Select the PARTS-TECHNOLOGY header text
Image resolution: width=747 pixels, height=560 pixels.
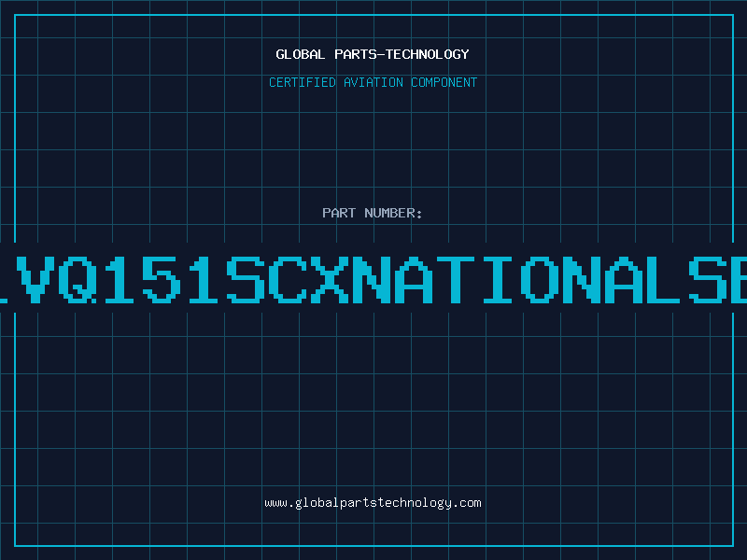click(x=402, y=54)
